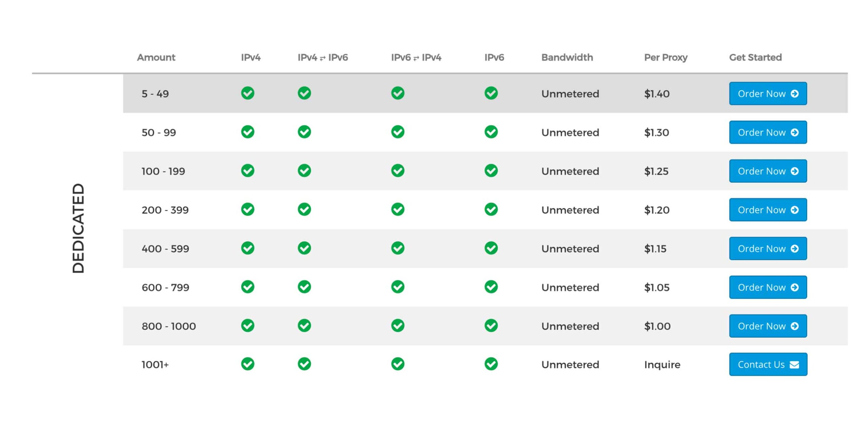Click IPv4 to IPv6 checkmark for 800 - 1000

[304, 325]
